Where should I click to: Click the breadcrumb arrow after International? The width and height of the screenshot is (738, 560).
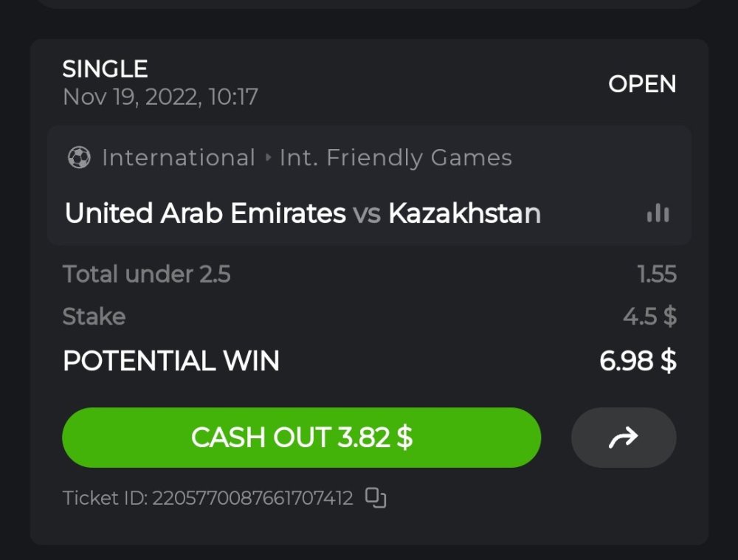267,158
